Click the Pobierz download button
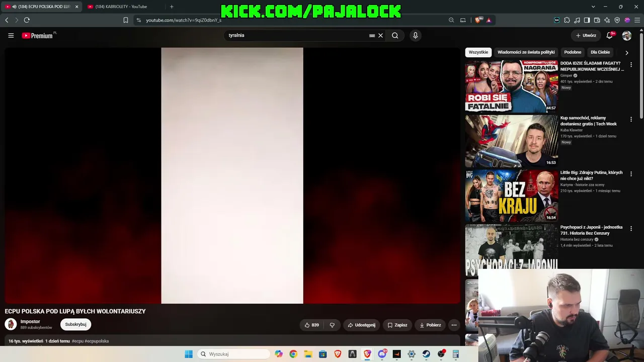 (430, 325)
